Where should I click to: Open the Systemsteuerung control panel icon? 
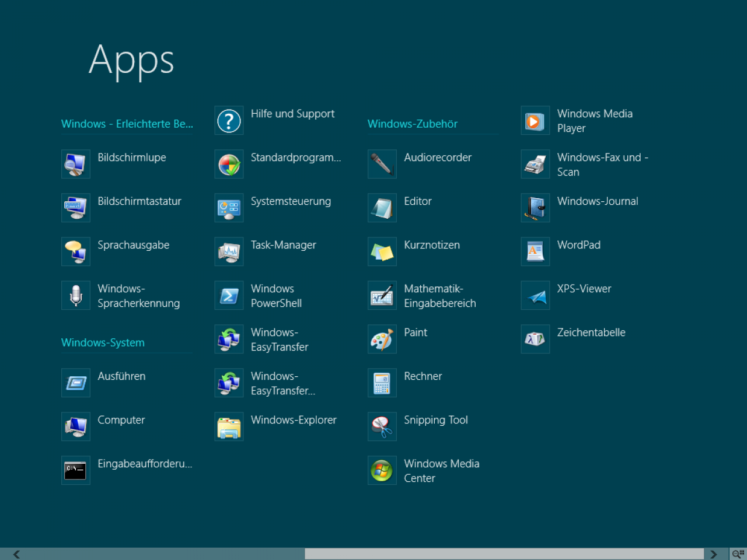coord(229,208)
